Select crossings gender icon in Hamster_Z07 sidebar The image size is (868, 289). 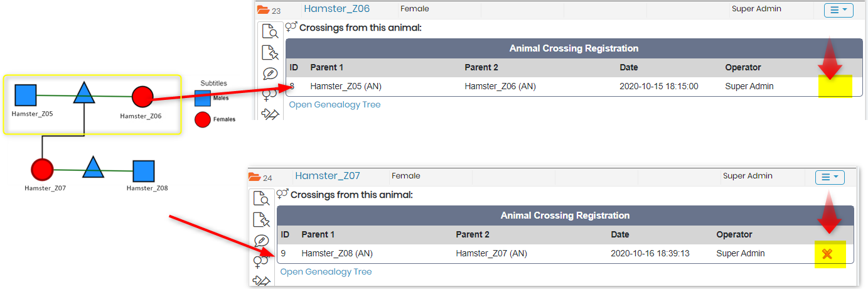coord(261,261)
